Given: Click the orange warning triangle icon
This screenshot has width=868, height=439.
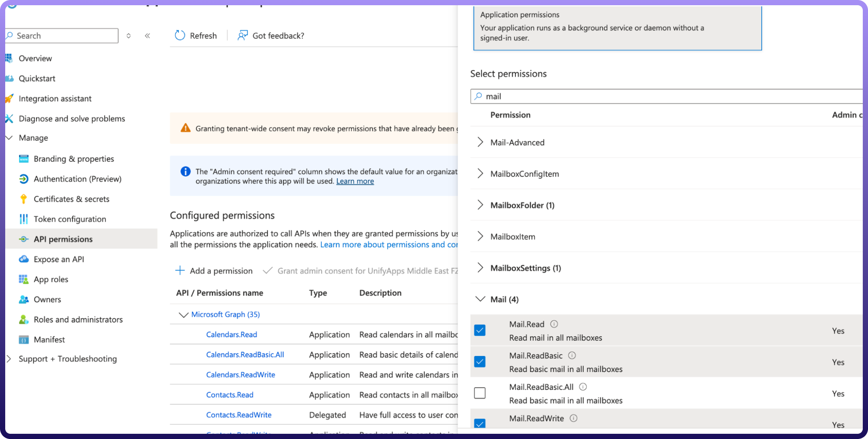Looking at the screenshot, I should point(185,128).
